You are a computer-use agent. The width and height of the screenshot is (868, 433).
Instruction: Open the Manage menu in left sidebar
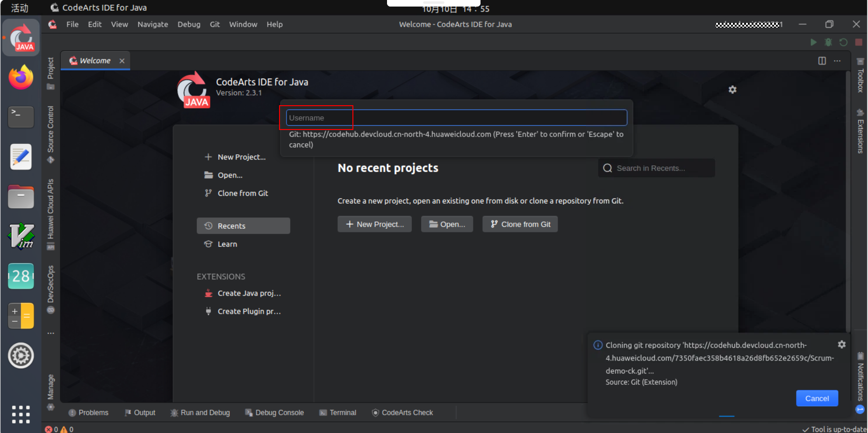click(x=50, y=392)
